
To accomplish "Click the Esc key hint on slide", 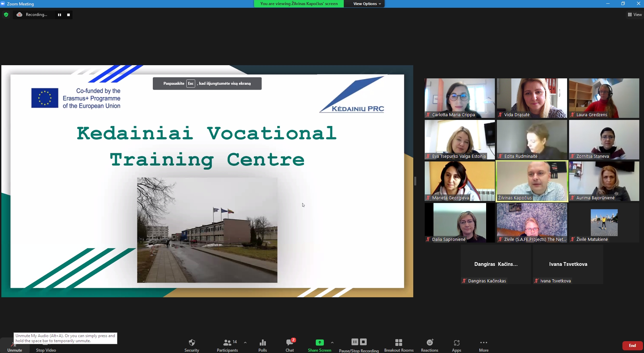I will tap(191, 83).
